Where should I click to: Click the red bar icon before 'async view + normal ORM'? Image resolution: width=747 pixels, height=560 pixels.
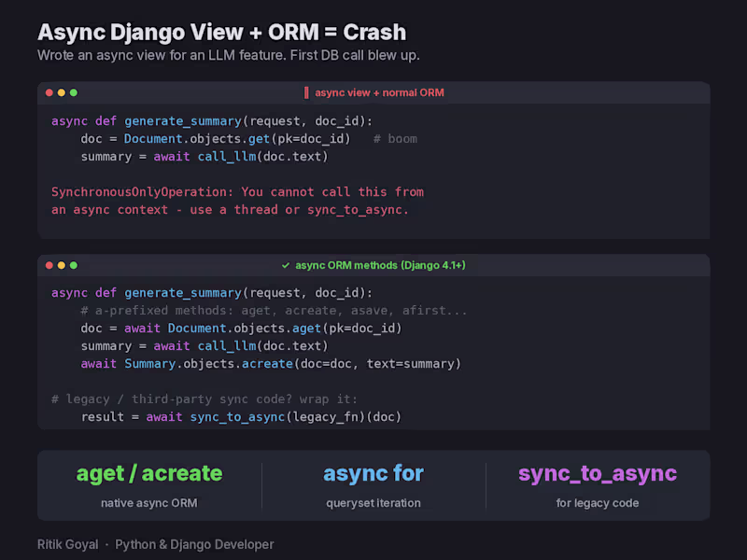click(x=306, y=92)
